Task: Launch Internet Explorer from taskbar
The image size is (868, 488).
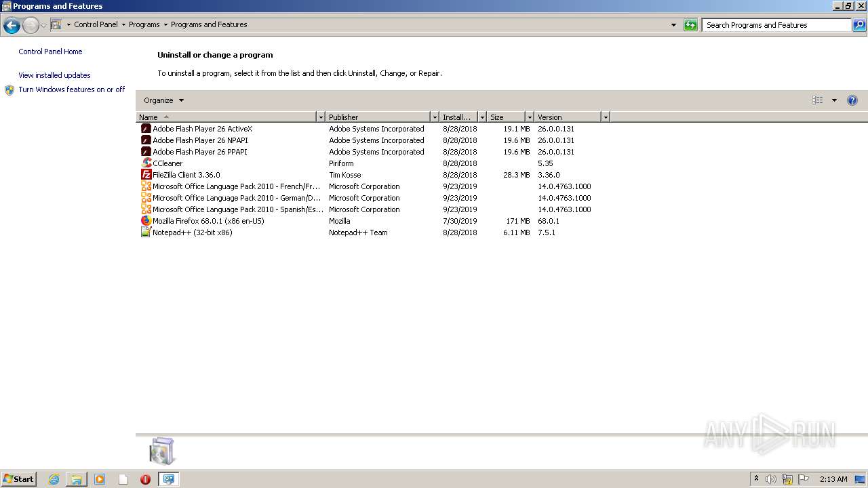Action: tap(54, 479)
